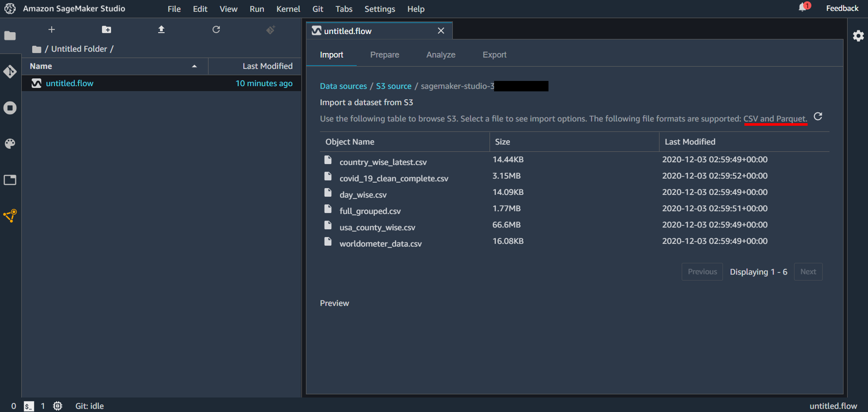Refresh the S3 object table
Screen dimensions: 868x412
pyautogui.click(x=818, y=117)
